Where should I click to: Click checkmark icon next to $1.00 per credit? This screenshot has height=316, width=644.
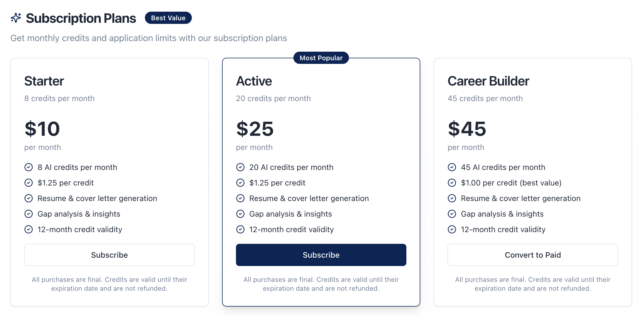pos(452,183)
